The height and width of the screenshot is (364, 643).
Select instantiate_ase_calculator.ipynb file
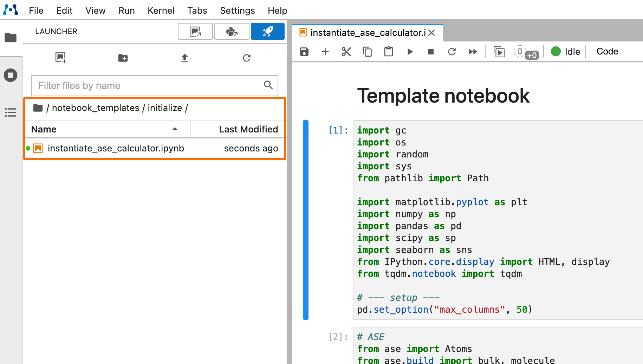[x=155, y=148]
